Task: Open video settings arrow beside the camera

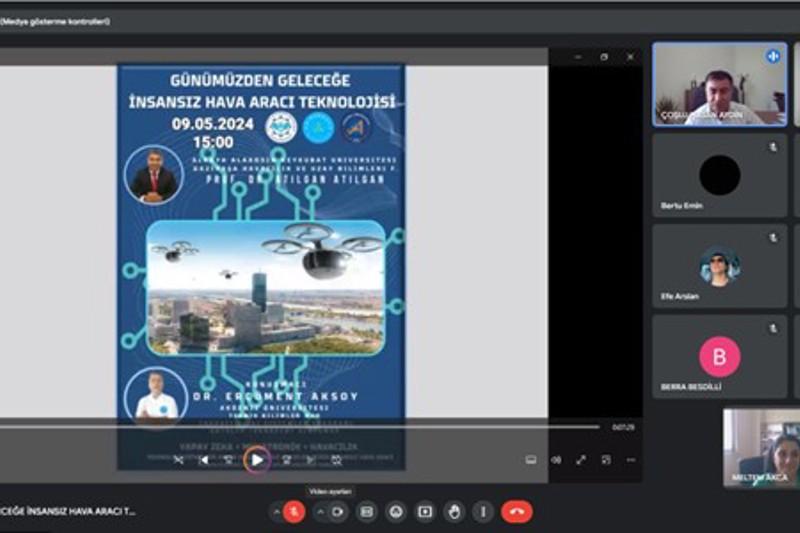Action: pos(320,512)
